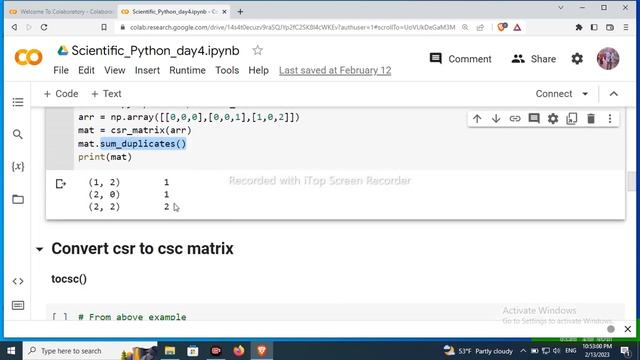Click browser back arrow
Viewport: 640px width, 360px height.
pos(14,27)
